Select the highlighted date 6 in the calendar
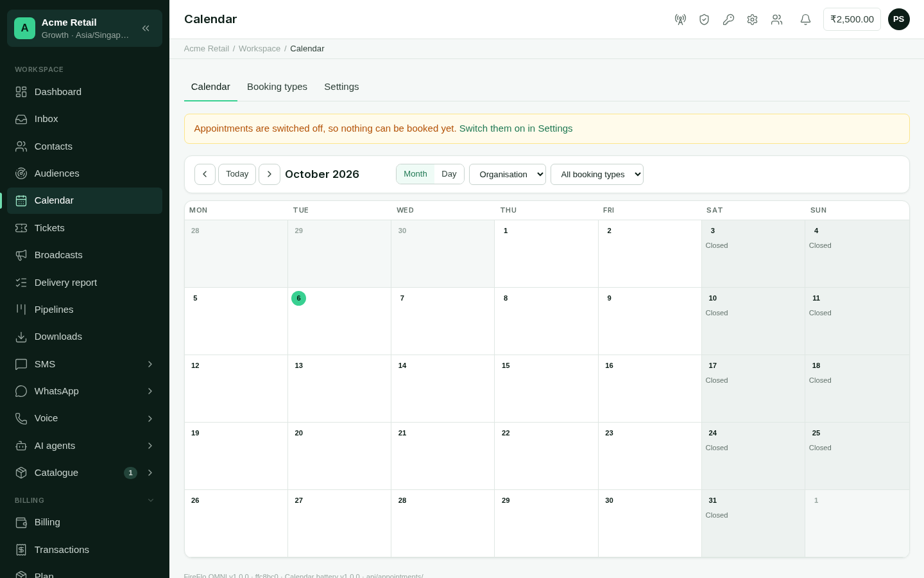 click(298, 298)
